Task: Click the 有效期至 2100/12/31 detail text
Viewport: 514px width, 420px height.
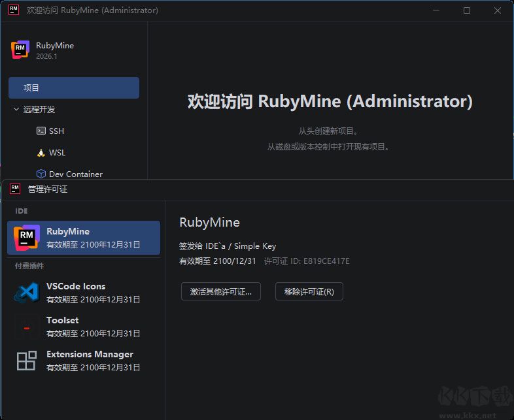Action: 217,261
